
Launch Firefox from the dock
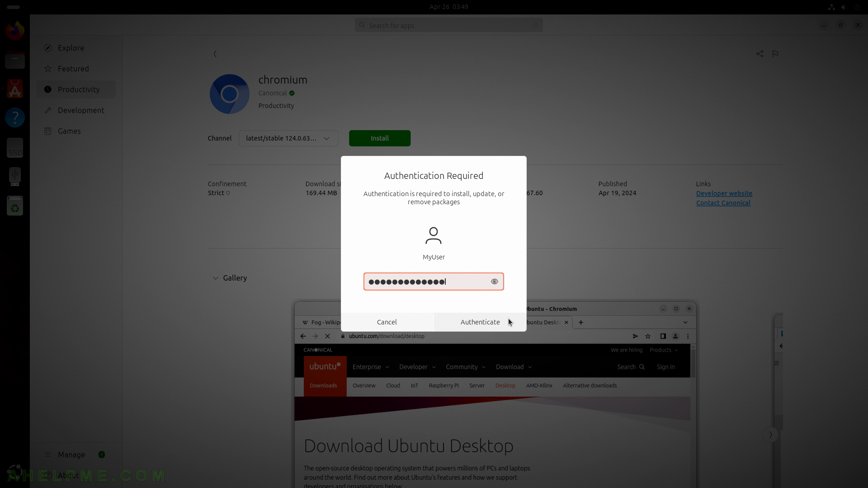(15, 31)
